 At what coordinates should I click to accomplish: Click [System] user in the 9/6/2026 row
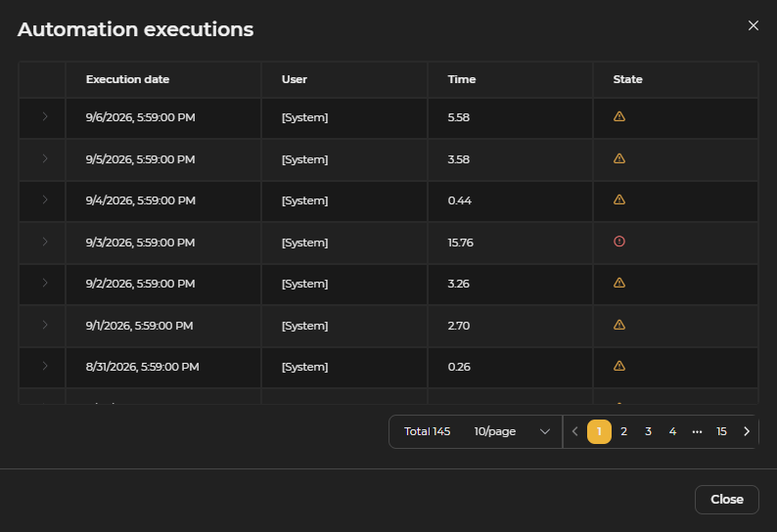coord(304,117)
